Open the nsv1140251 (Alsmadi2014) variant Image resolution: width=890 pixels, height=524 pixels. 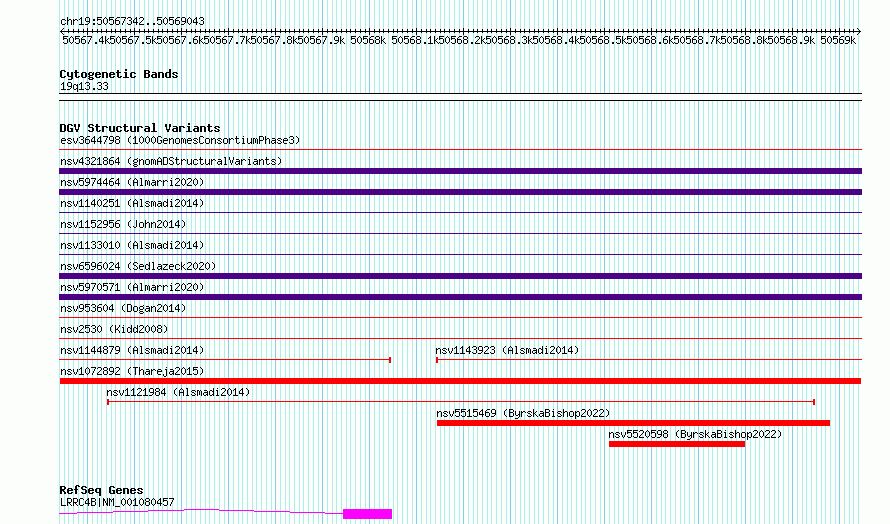coord(132,203)
